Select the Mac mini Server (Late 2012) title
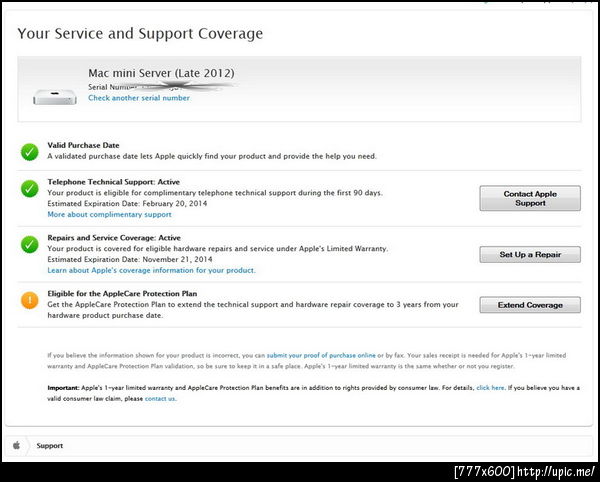 161,73
